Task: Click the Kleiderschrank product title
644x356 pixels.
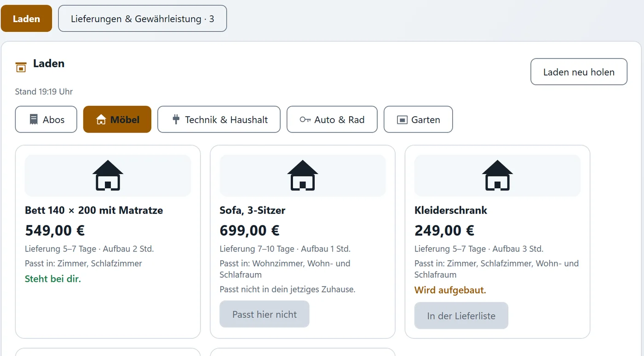Action: [x=451, y=210]
